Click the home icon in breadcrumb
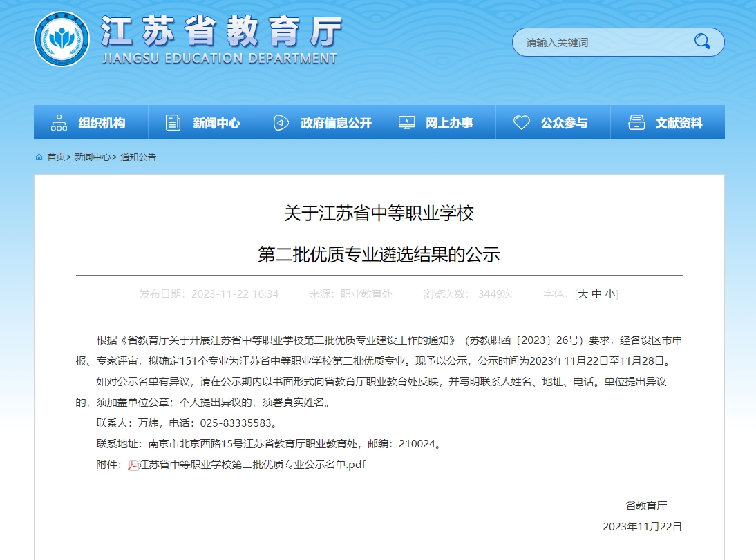The width and height of the screenshot is (756, 560). [x=39, y=157]
